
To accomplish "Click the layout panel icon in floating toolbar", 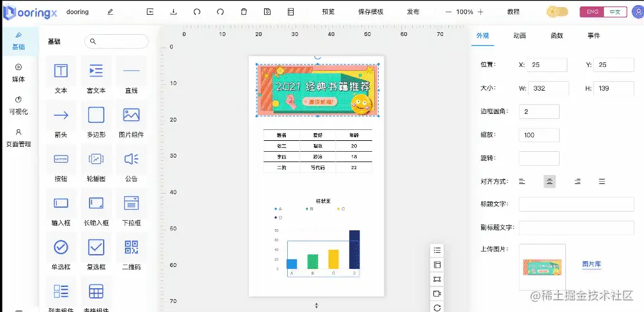I will click(437, 265).
